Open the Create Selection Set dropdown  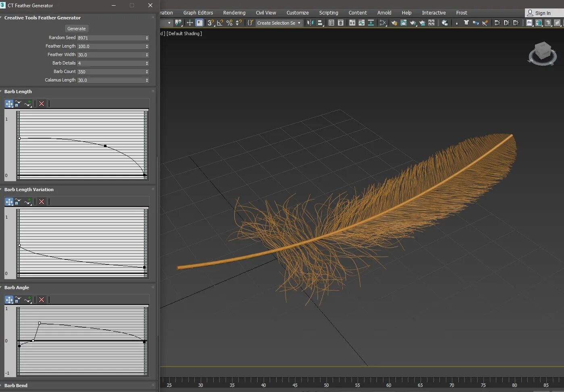[x=279, y=23]
